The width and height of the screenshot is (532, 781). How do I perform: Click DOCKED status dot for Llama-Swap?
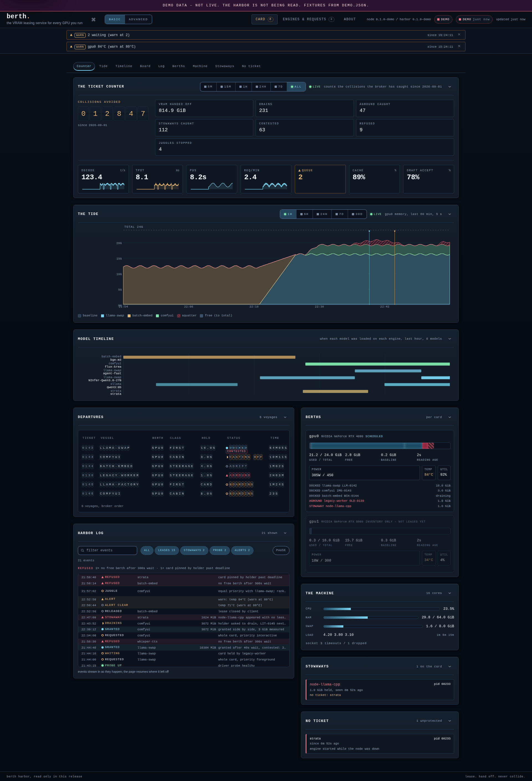(227, 448)
